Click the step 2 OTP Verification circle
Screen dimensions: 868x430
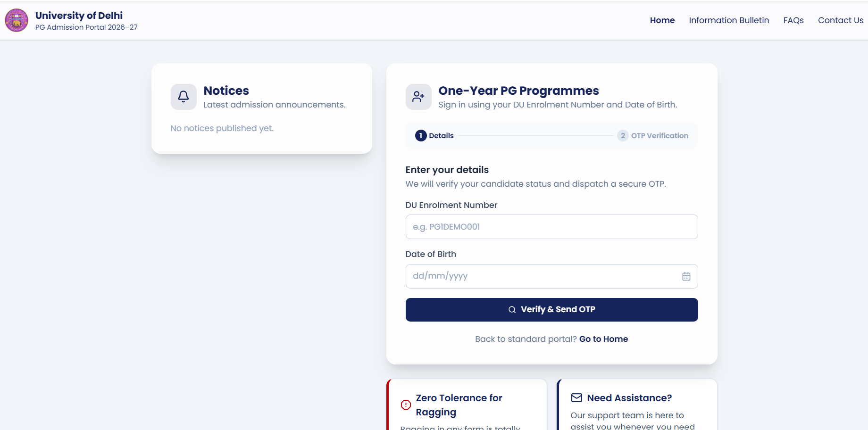tap(623, 136)
